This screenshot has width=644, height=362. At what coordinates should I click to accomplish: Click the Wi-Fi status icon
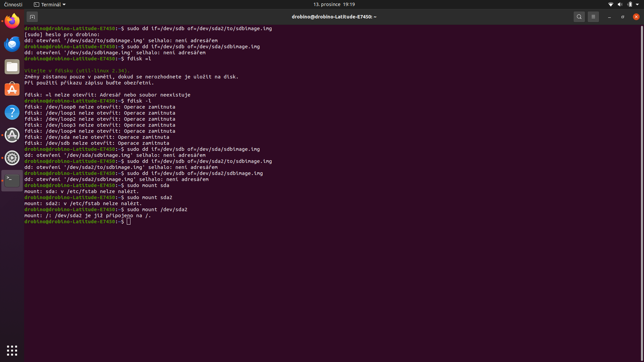610,4
